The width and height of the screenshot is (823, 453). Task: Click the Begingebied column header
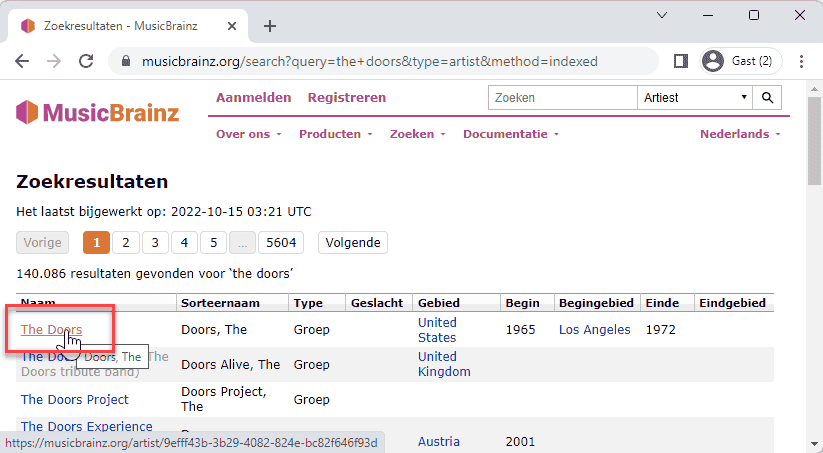(596, 303)
